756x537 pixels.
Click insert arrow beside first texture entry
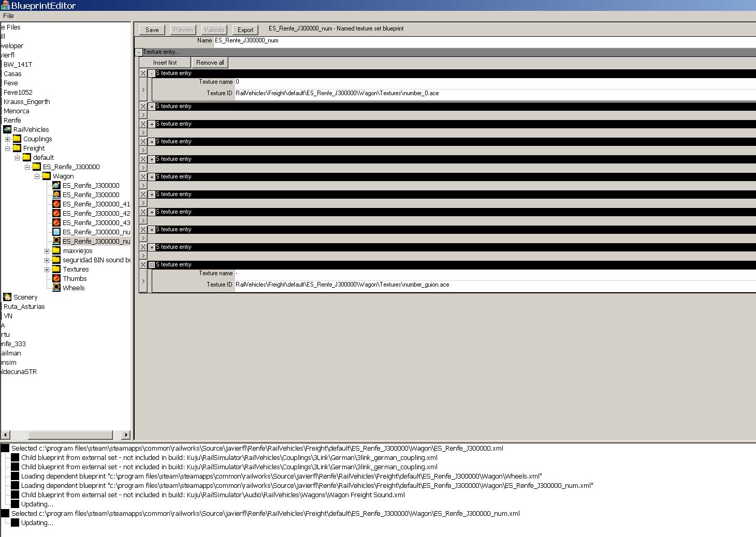click(143, 90)
